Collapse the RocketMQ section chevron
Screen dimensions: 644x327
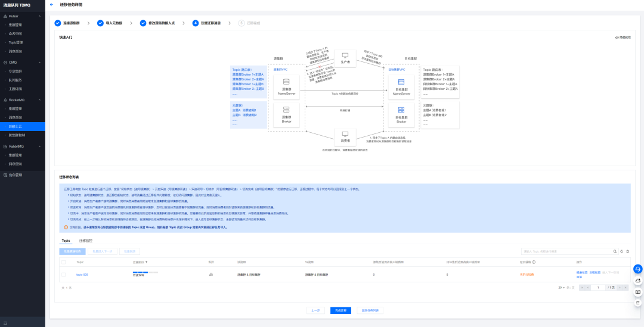point(39,99)
